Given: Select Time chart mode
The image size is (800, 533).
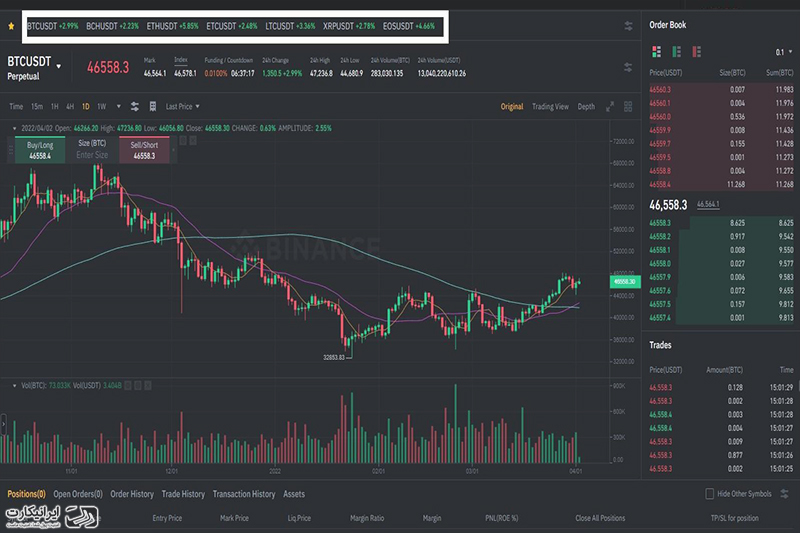Looking at the screenshot, I should [16, 107].
